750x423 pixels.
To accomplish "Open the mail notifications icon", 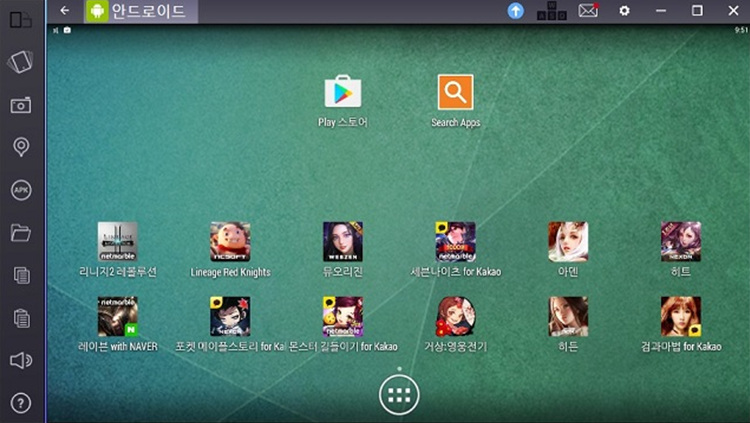I will pos(588,11).
